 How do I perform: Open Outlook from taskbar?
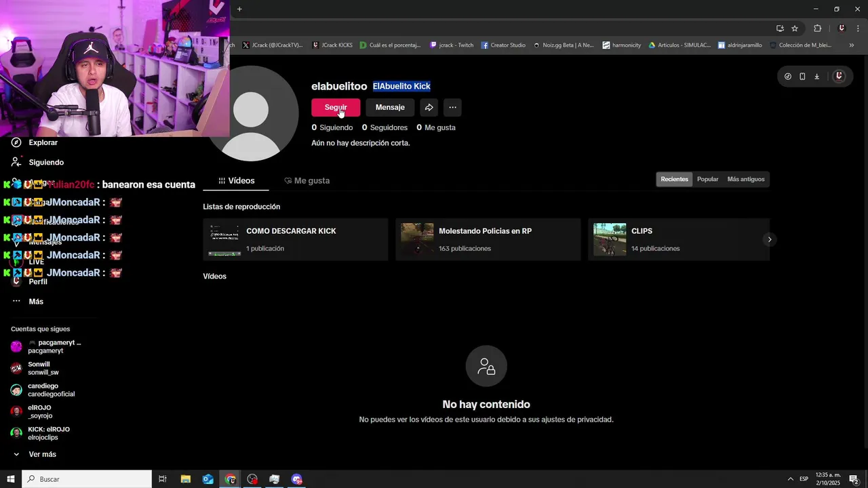208,479
